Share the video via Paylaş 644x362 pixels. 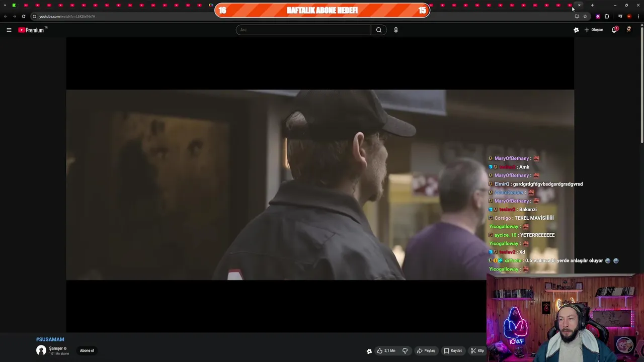(426, 351)
